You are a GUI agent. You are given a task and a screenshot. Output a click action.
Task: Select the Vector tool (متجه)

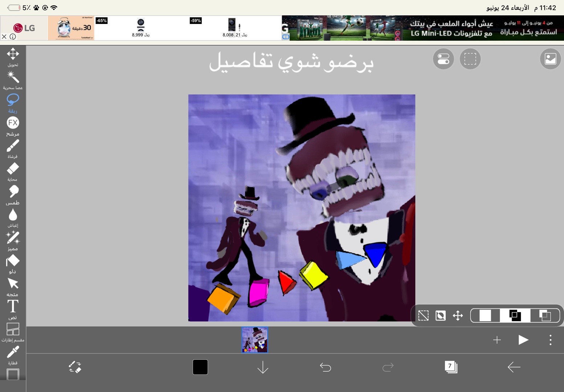13,287
